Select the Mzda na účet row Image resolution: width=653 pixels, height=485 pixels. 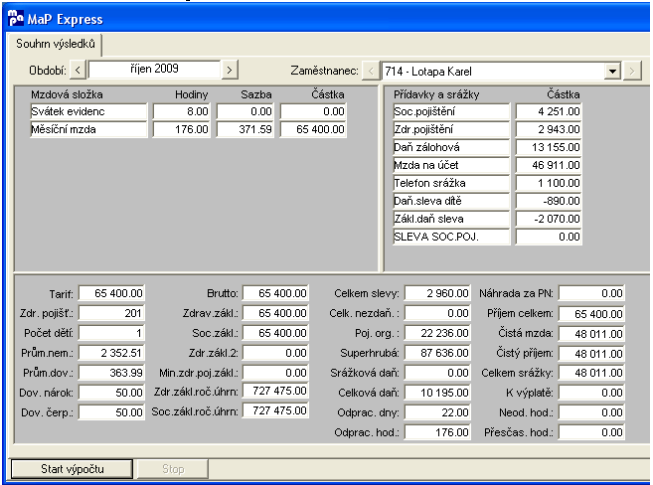pyautogui.click(x=451, y=165)
